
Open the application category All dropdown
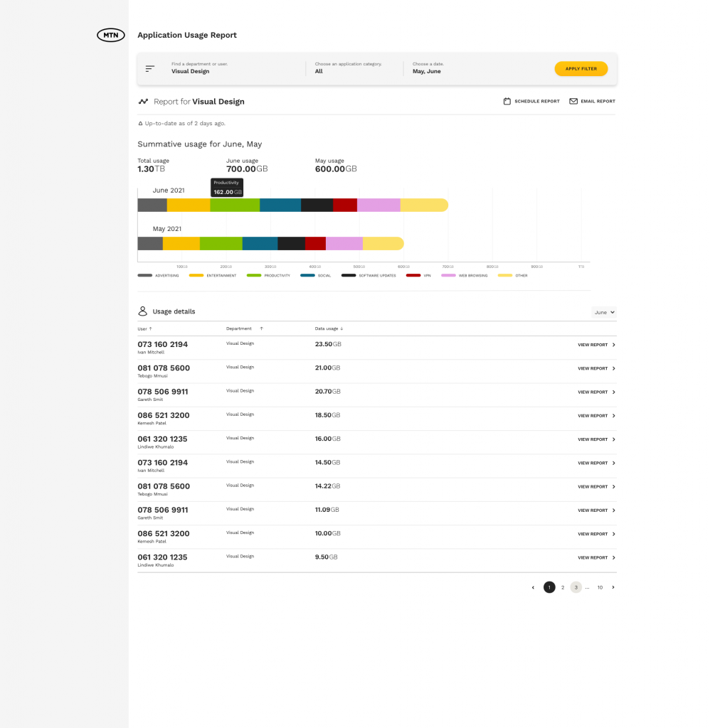[353, 68]
